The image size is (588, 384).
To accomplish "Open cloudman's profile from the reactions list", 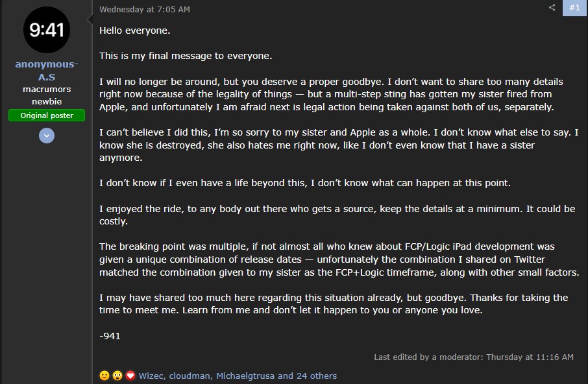I will pos(190,376).
